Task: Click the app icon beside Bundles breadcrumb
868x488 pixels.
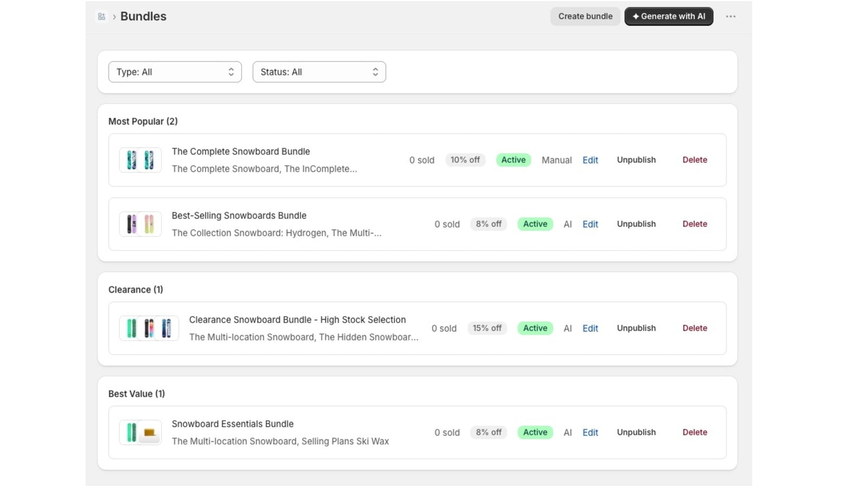Action: (101, 17)
